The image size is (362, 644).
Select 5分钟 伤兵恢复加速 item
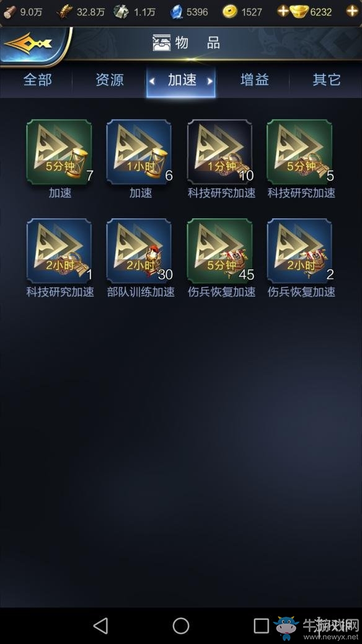pyautogui.click(x=220, y=251)
